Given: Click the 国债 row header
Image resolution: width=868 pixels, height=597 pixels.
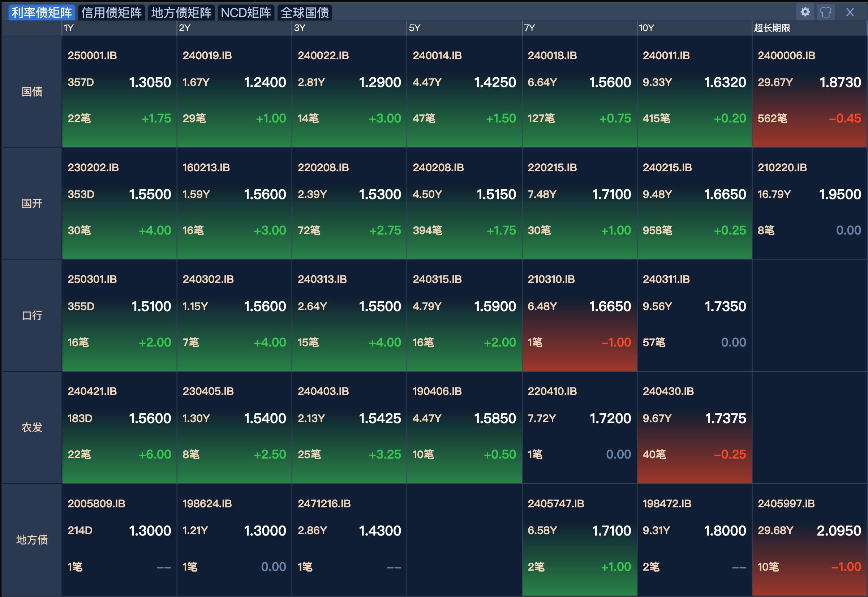Looking at the screenshot, I should coord(32,91).
